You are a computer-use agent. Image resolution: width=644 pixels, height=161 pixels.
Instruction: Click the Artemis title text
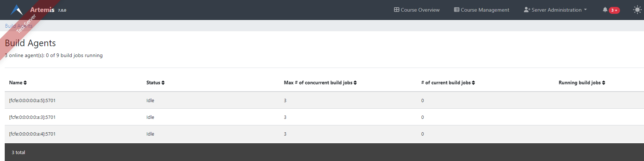[x=42, y=10]
